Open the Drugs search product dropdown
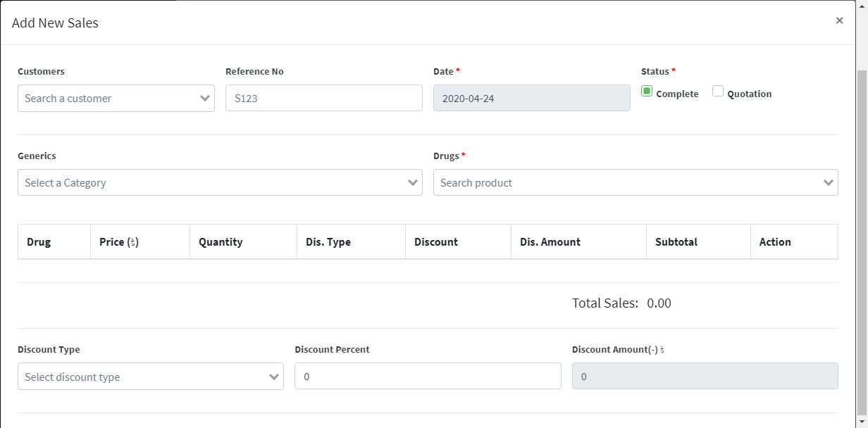The image size is (868, 428). pos(635,183)
